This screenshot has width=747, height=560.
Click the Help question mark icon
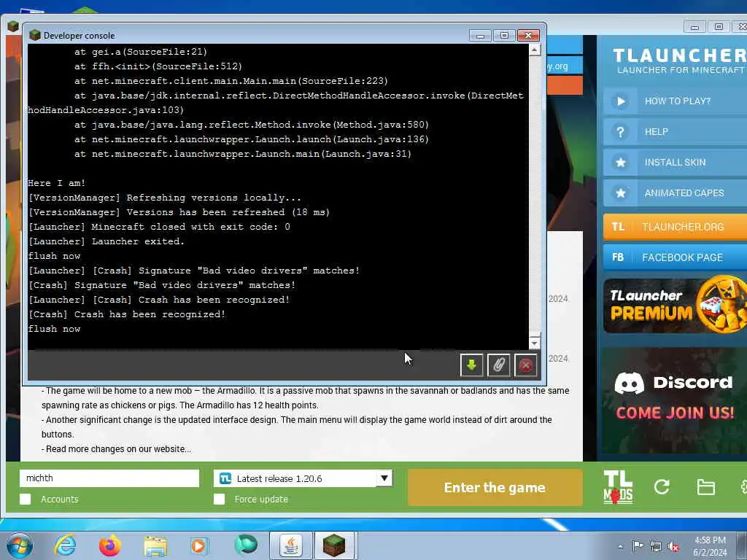click(620, 132)
